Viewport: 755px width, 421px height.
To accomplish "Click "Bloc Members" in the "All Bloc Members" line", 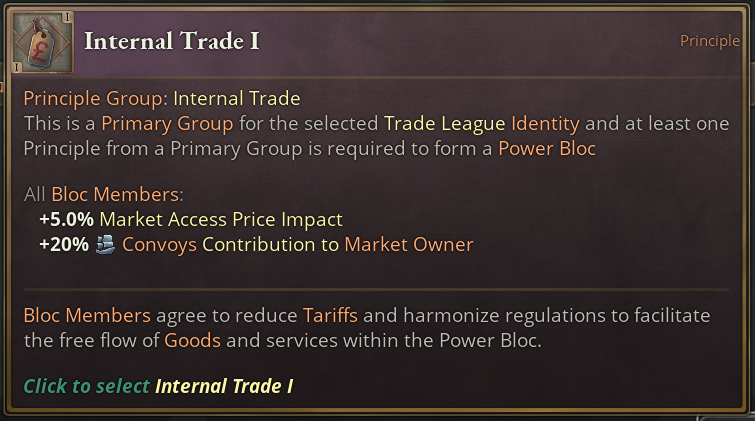I will [117, 194].
